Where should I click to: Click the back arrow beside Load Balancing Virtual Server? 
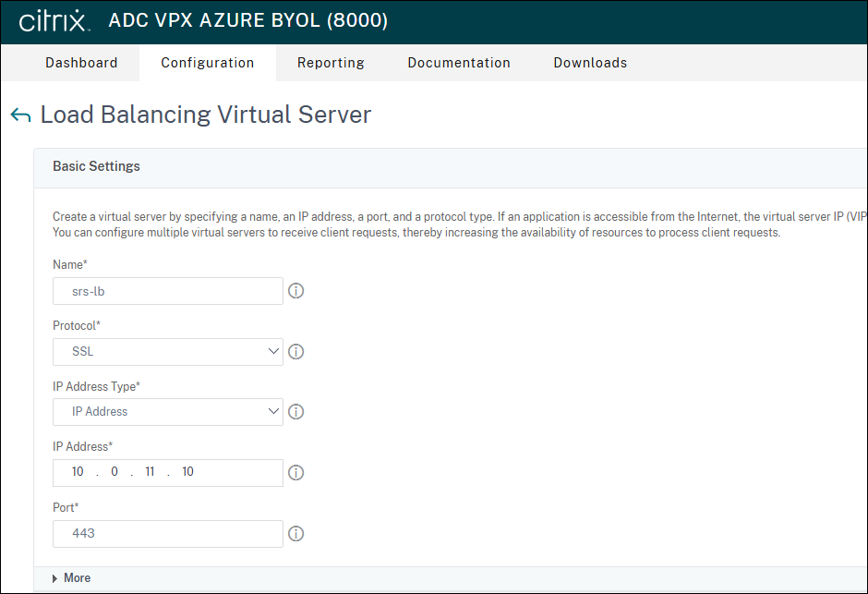(20, 115)
